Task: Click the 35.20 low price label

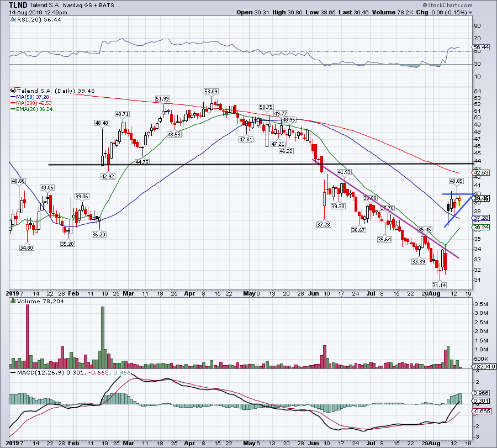Action: click(67, 244)
